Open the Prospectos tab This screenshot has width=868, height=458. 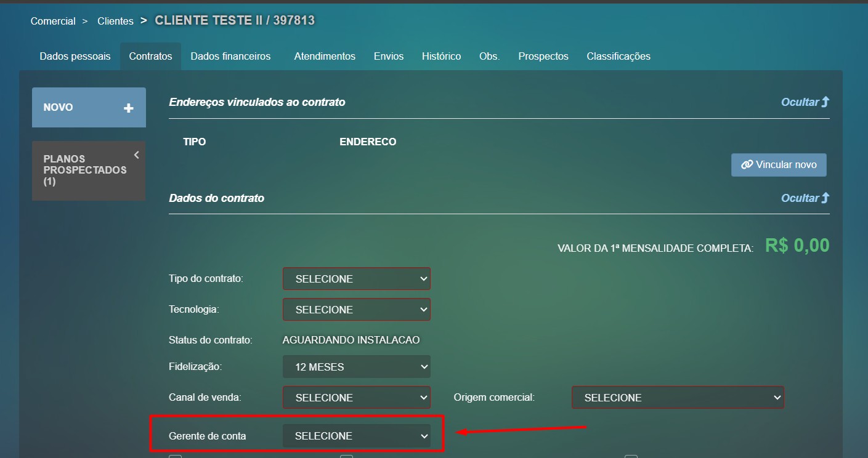click(x=543, y=56)
